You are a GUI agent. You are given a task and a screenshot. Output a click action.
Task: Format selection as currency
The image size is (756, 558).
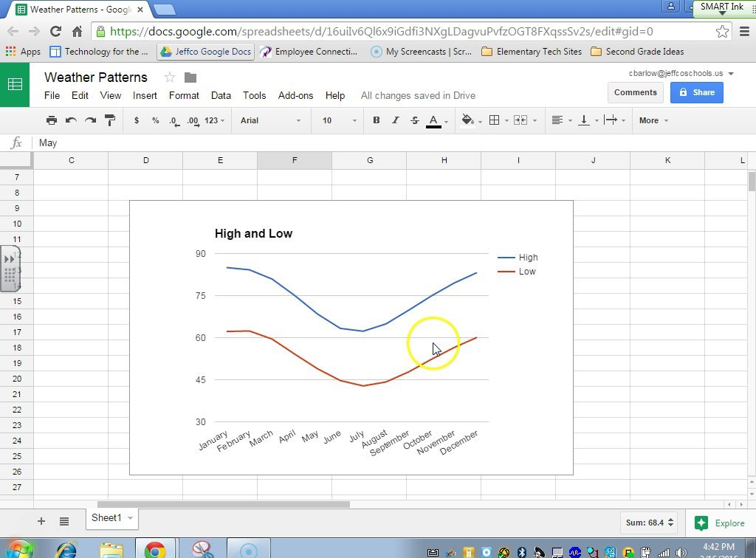[137, 120]
